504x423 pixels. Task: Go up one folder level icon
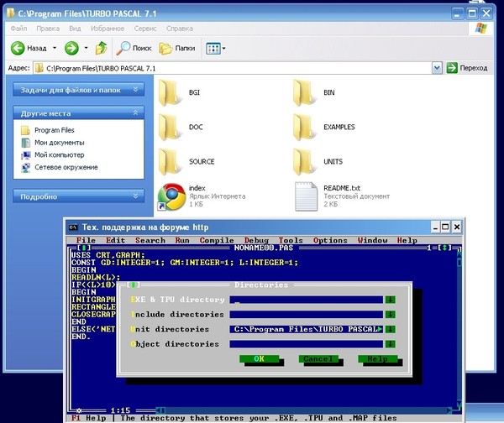click(x=102, y=48)
